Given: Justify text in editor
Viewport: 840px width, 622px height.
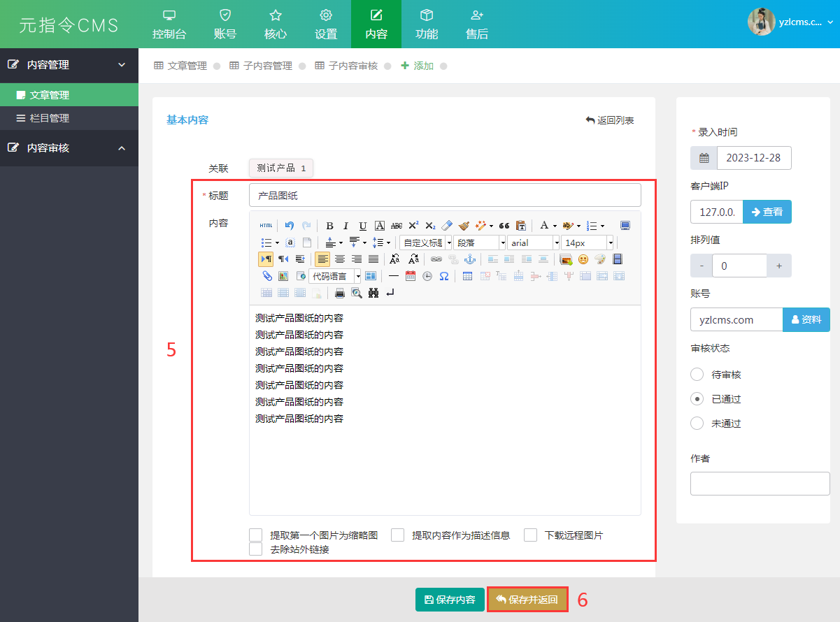Looking at the screenshot, I should pyautogui.click(x=373, y=259).
